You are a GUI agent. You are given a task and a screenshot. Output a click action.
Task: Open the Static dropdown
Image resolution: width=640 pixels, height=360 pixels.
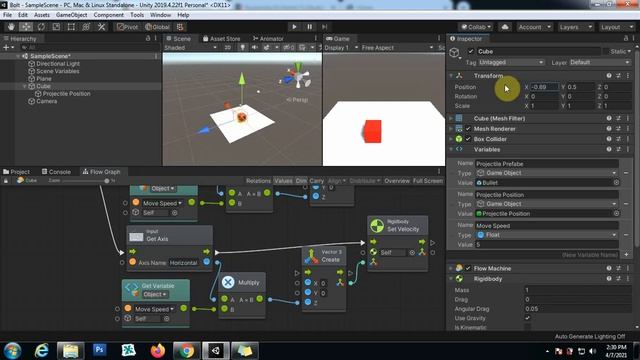[620, 51]
